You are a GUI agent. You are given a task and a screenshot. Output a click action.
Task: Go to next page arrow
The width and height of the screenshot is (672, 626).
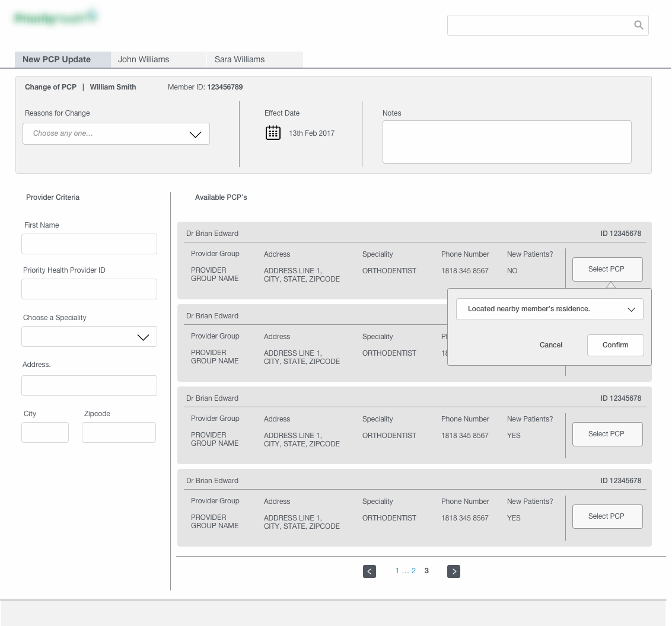[454, 571]
